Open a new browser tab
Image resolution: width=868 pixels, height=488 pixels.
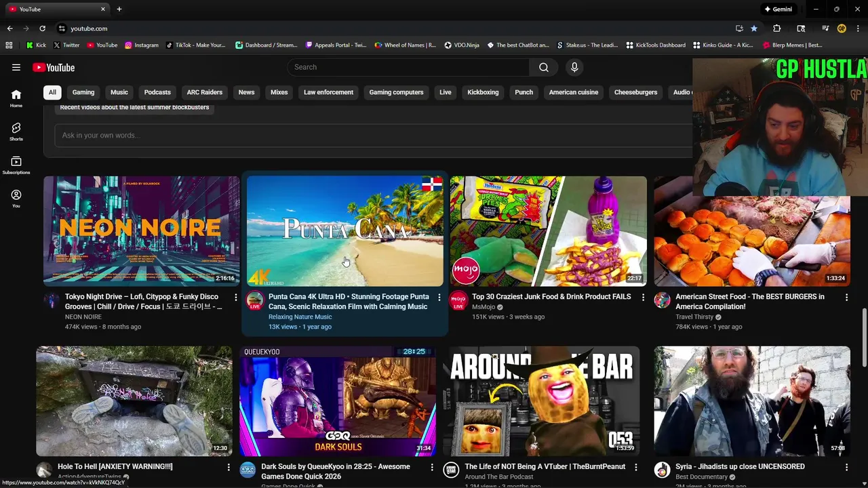pyautogui.click(x=119, y=9)
